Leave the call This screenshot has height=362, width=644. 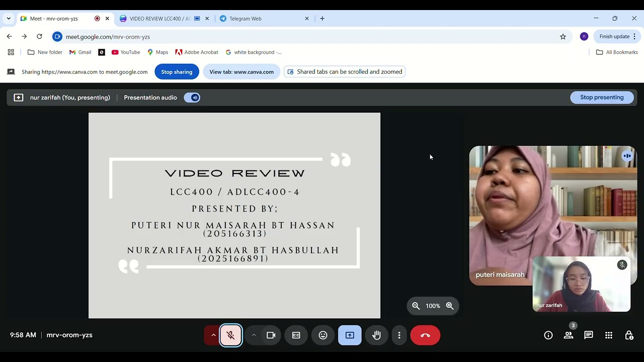(x=425, y=335)
